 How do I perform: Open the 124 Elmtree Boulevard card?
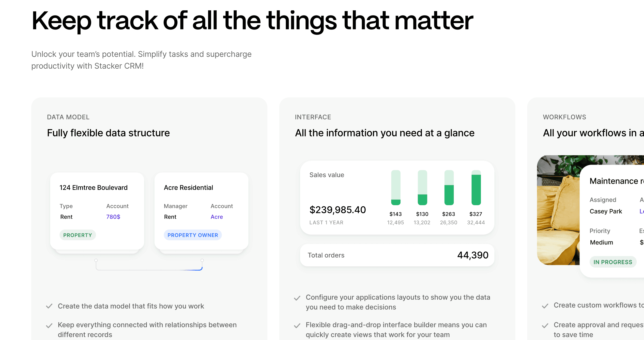click(97, 211)
